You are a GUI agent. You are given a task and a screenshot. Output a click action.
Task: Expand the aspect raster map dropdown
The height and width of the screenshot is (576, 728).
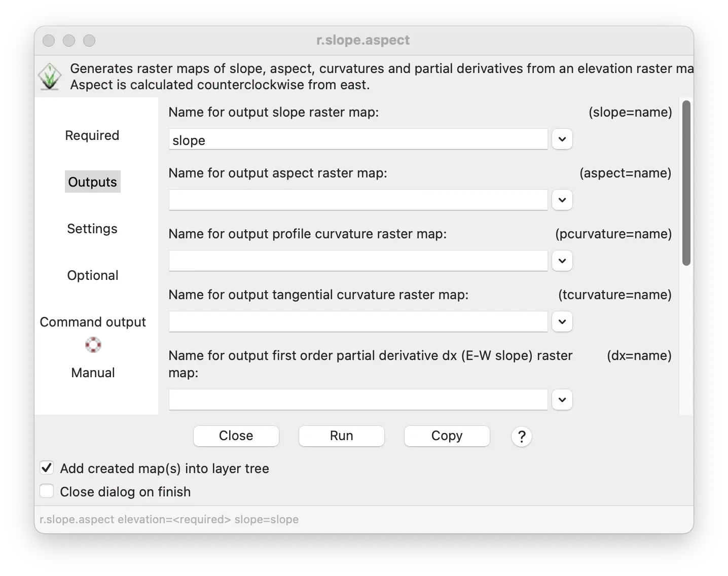[562, 200]
